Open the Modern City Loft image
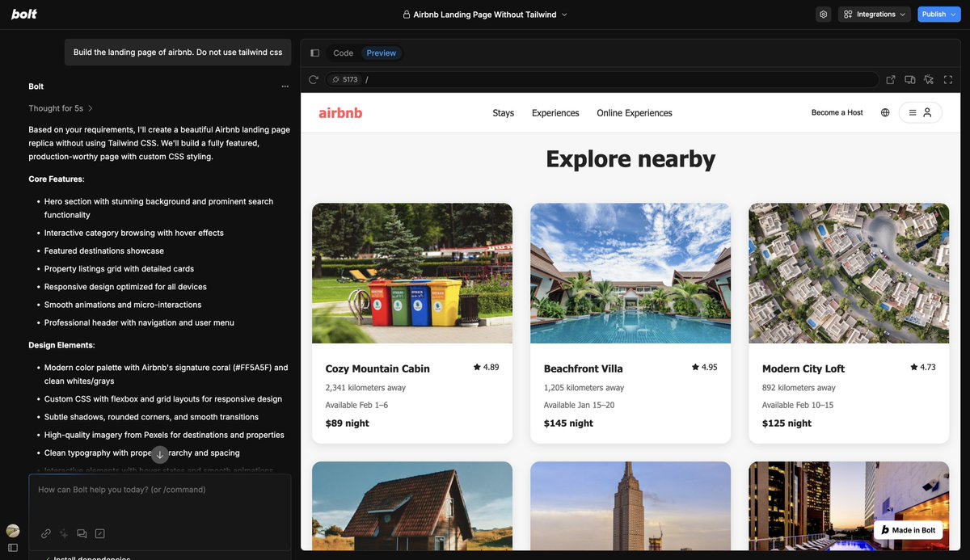This screenshot has width=970, height=560. (x=849, y=273)
